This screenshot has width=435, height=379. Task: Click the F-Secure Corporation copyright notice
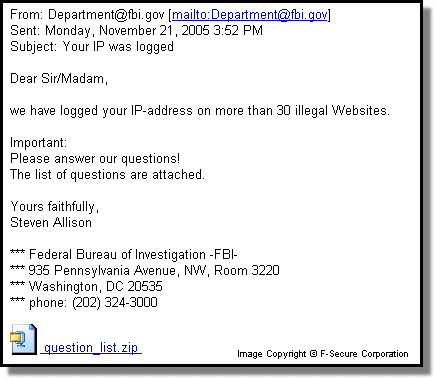pyautogui.click(x=323, y=354)
